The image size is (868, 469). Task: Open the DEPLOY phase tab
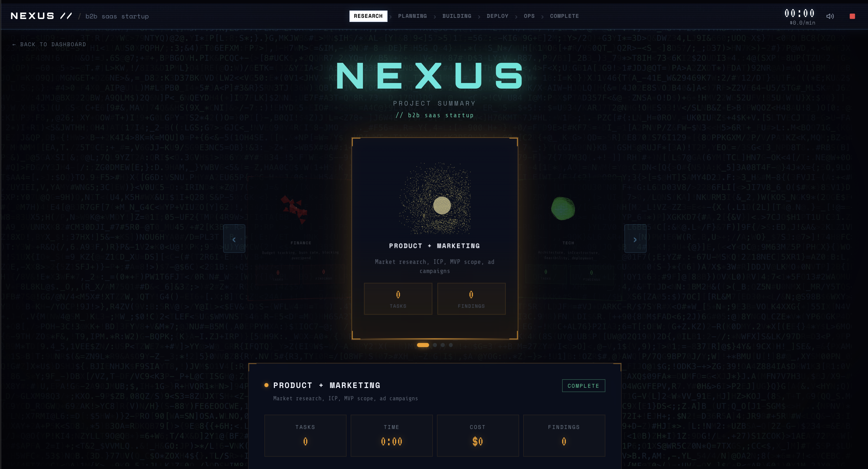coord(497,16)
